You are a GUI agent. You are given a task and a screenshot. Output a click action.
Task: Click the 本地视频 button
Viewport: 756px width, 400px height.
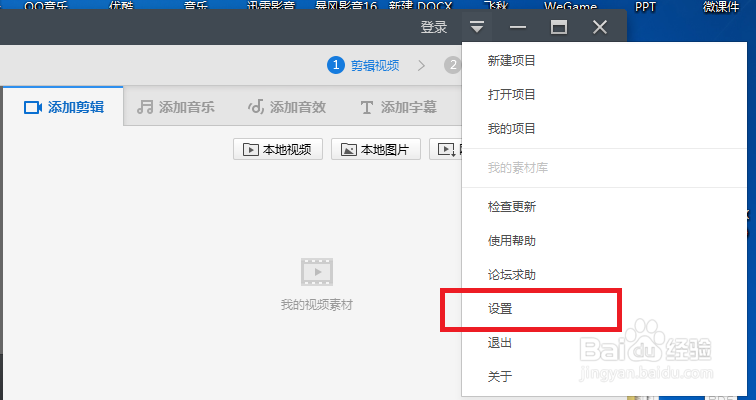[x=278, y=149]
